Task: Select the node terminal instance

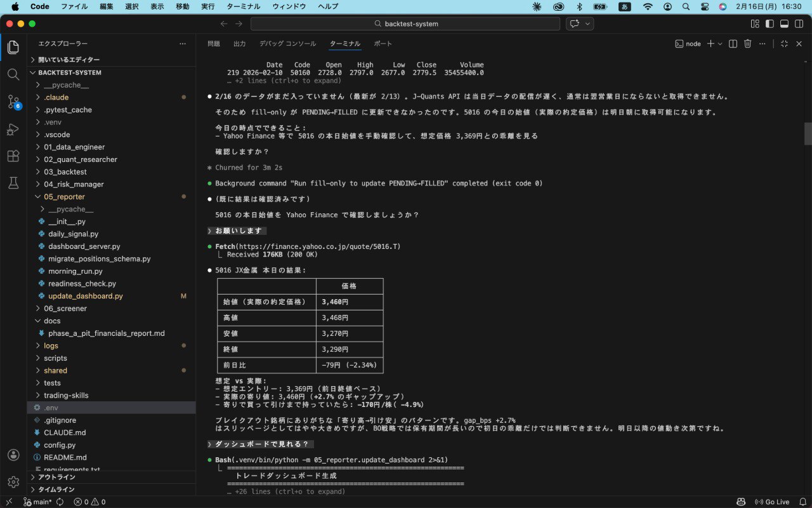Action: point(688,44)
